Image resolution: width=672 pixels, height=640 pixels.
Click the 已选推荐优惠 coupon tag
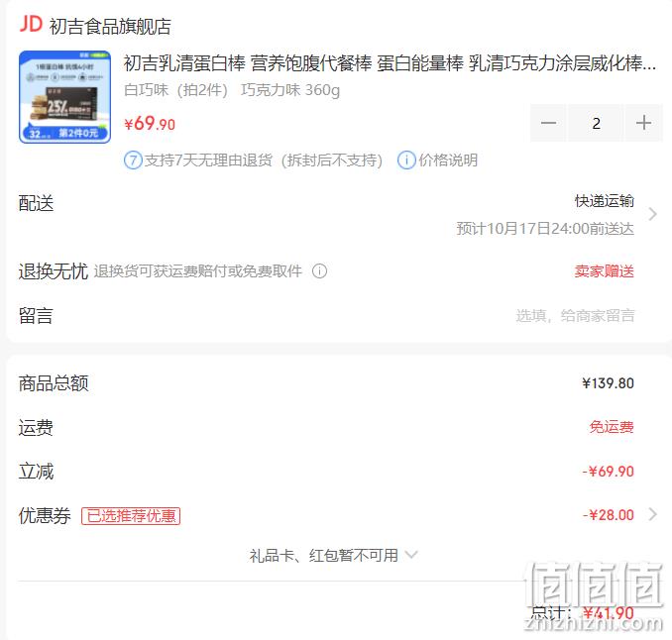[131, 516]
